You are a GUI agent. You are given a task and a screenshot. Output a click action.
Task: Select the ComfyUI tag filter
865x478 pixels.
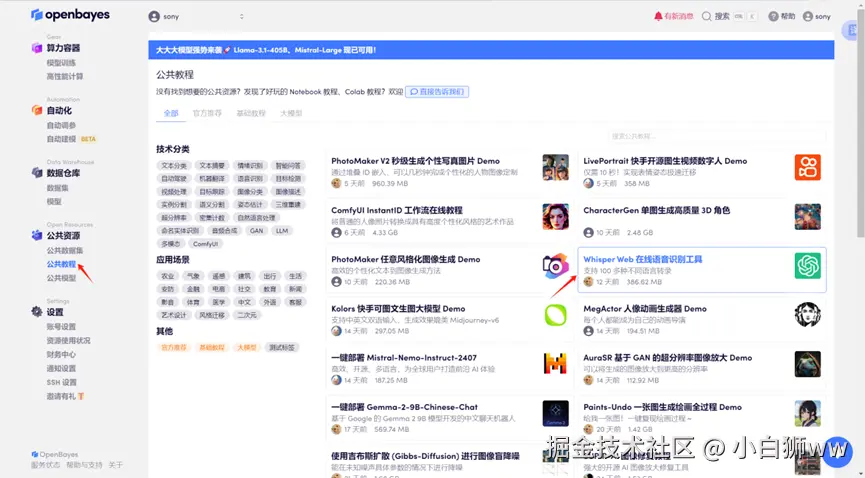pos(205,244)
